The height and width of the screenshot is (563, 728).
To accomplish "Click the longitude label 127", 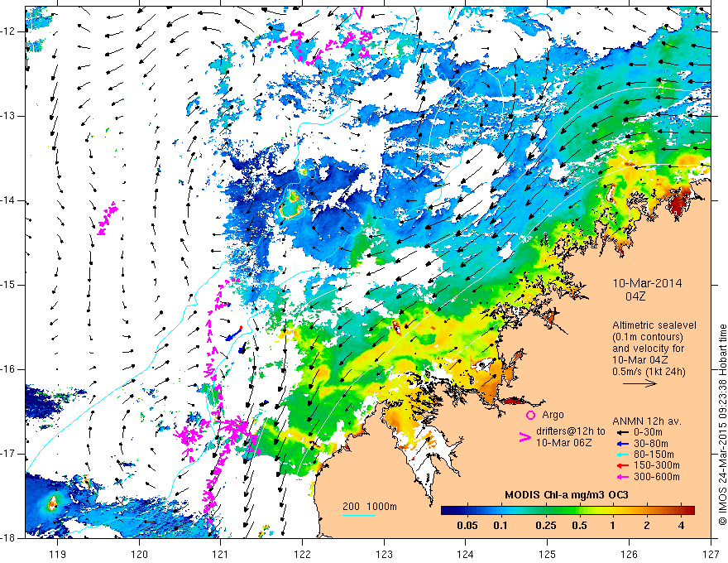I will click(x=711, y=554).
